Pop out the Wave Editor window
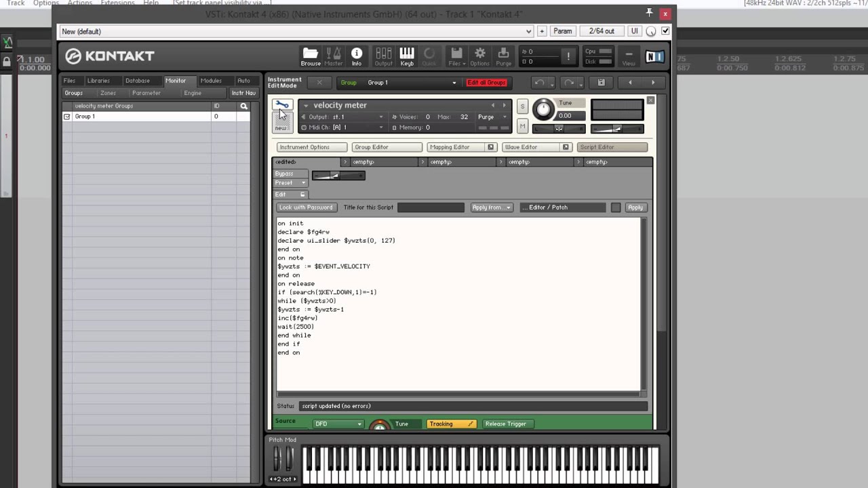 click(x=566, y=147)
